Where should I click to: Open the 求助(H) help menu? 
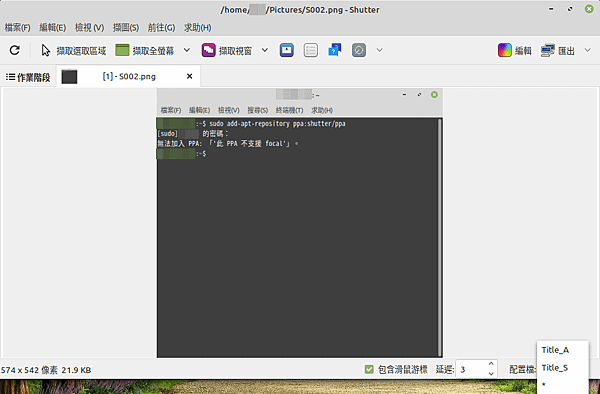(x=197, y=28)
